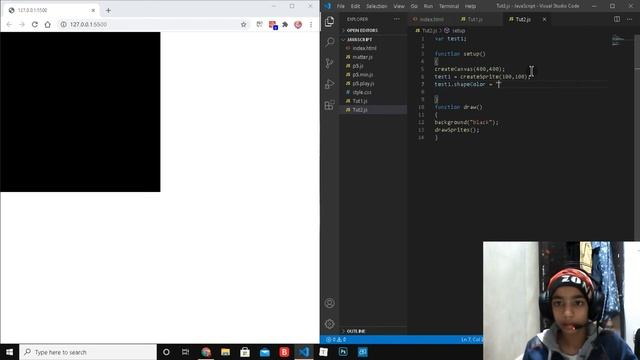Open the Source Control view in VS Code
The height and width of the screenshot is (360, 640).
point(329,63)
